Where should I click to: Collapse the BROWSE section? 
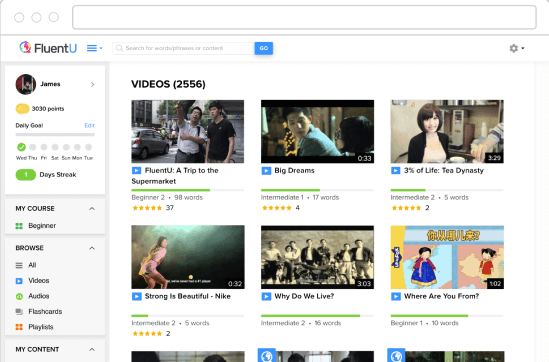(92, 248)
